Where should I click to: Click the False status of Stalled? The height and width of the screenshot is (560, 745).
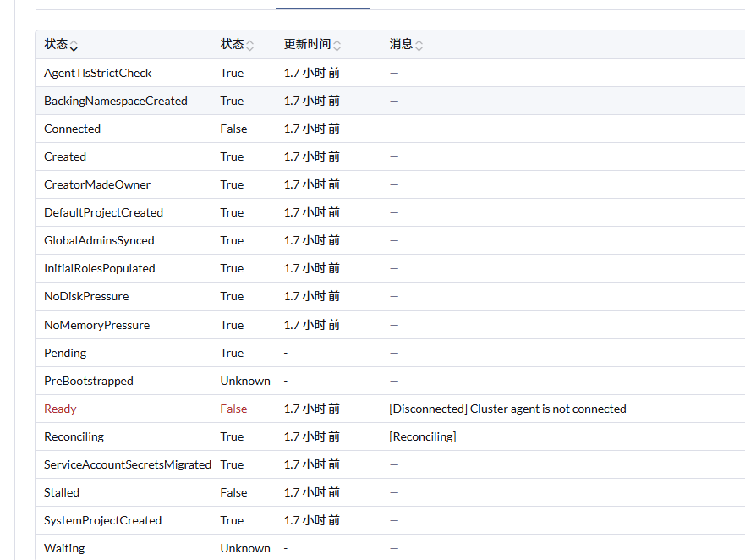click(233, 493)
